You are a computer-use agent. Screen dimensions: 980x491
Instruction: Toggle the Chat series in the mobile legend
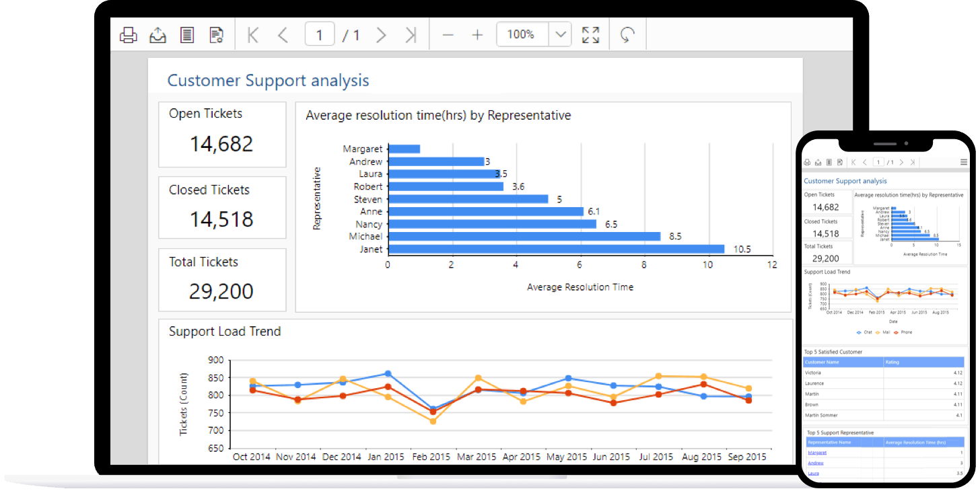click(x=866, y=332)
